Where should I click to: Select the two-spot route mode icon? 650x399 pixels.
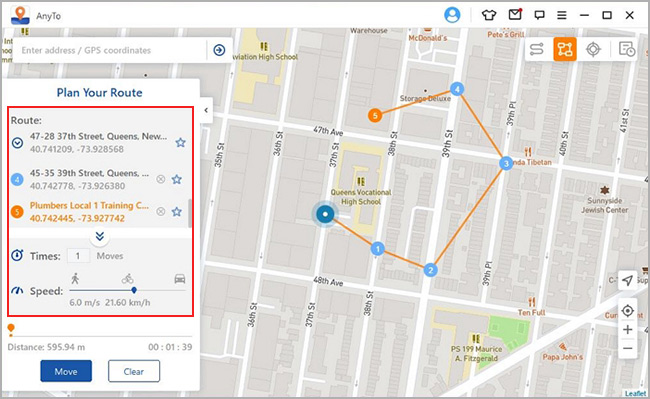(536, 49)
